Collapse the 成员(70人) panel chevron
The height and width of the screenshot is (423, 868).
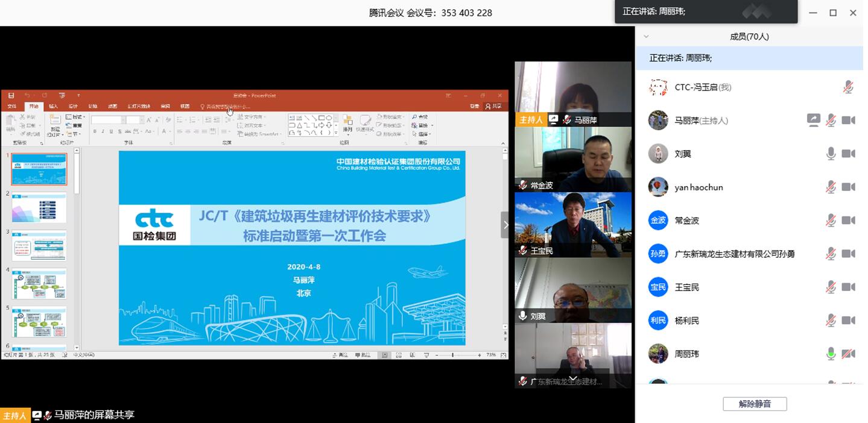point(646,37)
